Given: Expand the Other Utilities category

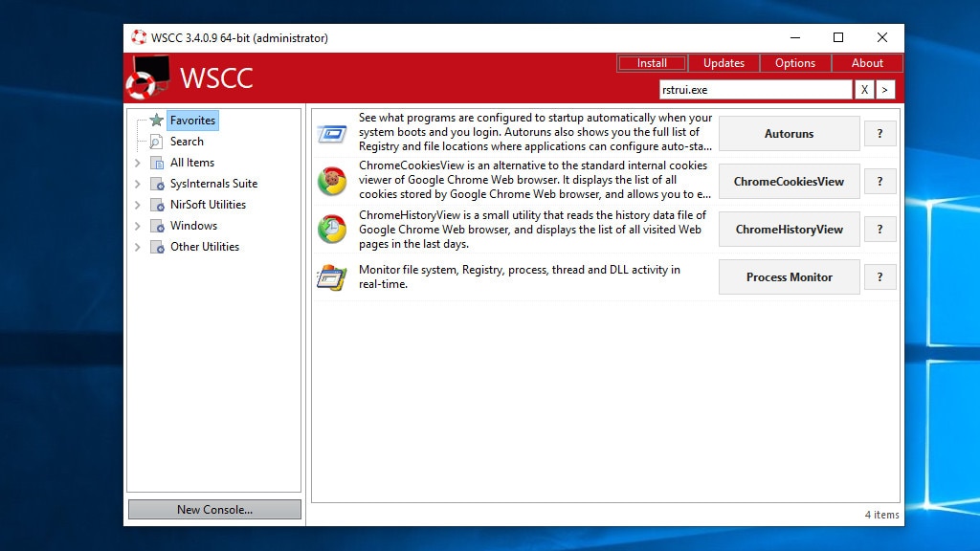Looking at the screenshot, I should [138, 246].
